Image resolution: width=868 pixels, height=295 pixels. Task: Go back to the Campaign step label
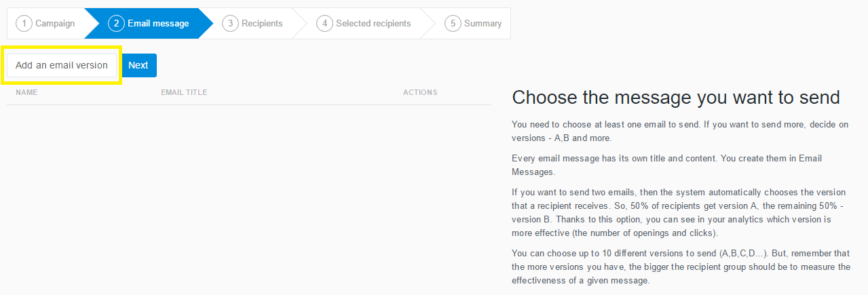pos(55,24)
